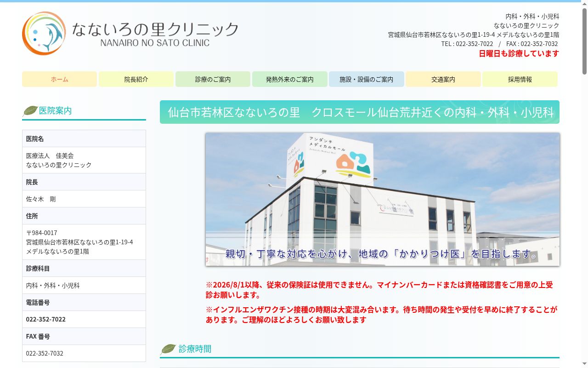Open the 院長紹介 menu tab
Image resolution: width=588 pixels, height=368 pixels.
click(136, 79)
